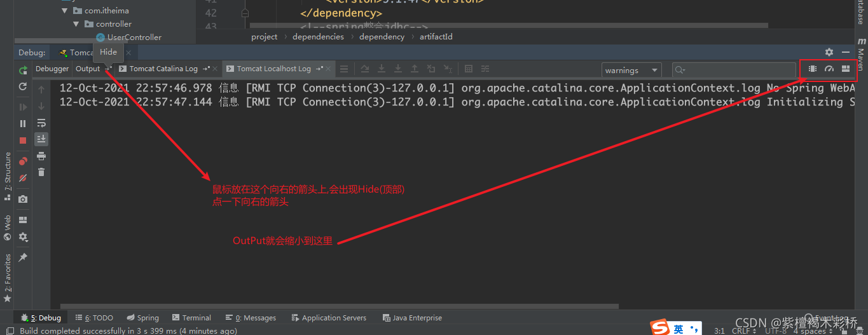Click the dependencies breadcrumb

318,37
